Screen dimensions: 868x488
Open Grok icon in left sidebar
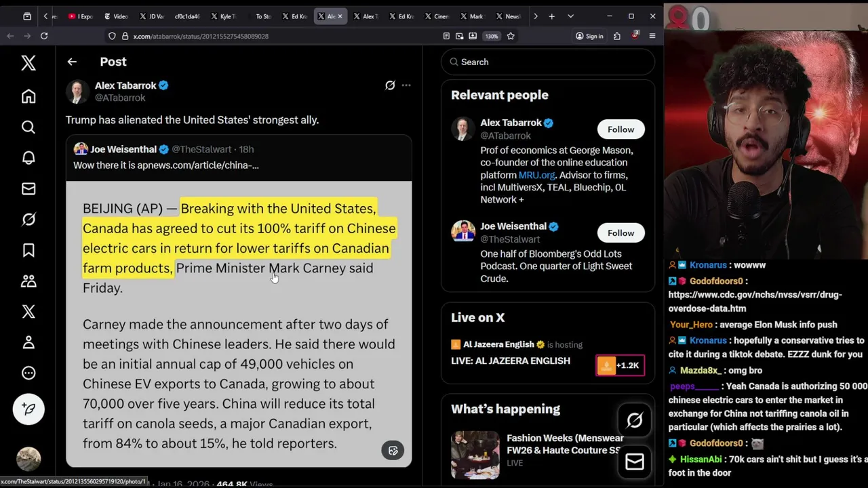click(x=28, y=219)
